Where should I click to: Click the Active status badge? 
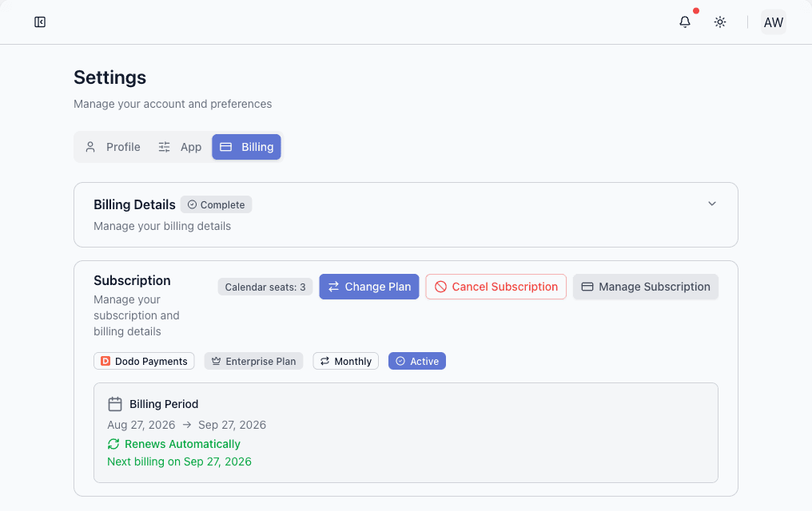(x=417, y=361)
